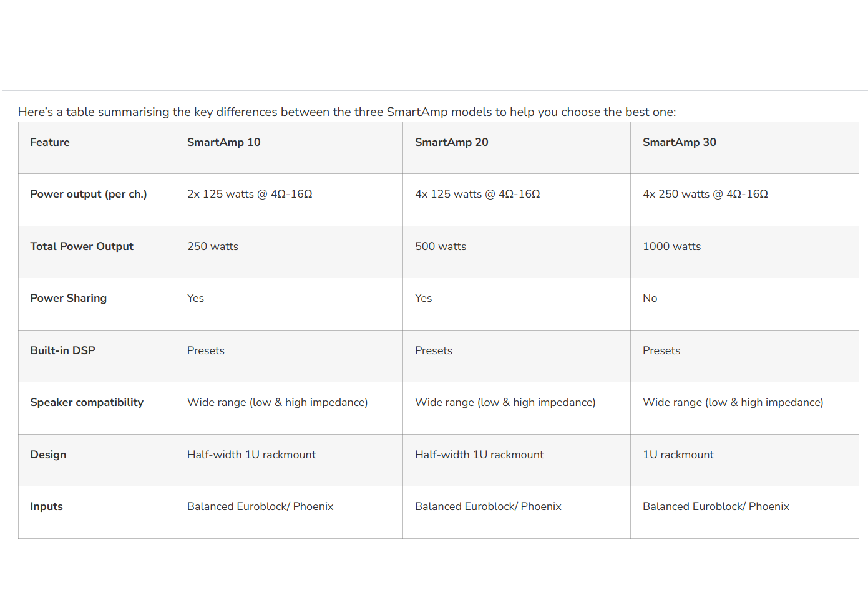Click the SmartAmp 30 column header
Screen dimensions: 868x613
(679, 142)
